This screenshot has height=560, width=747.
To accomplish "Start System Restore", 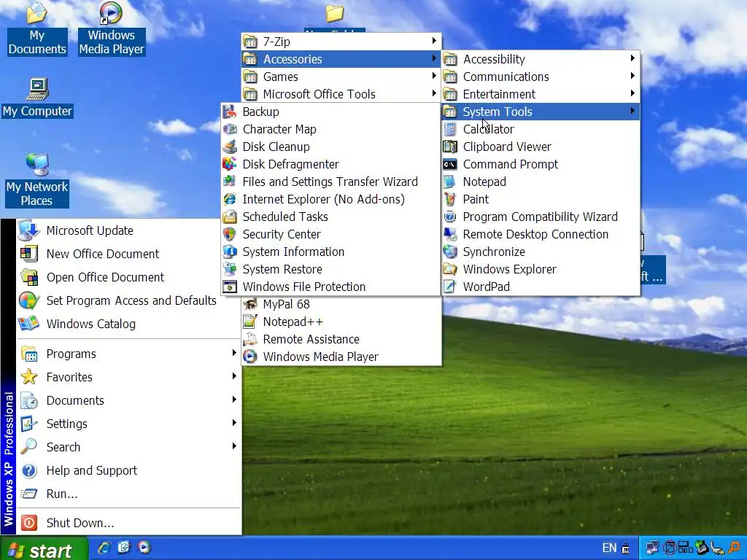I will pos(330,270).
